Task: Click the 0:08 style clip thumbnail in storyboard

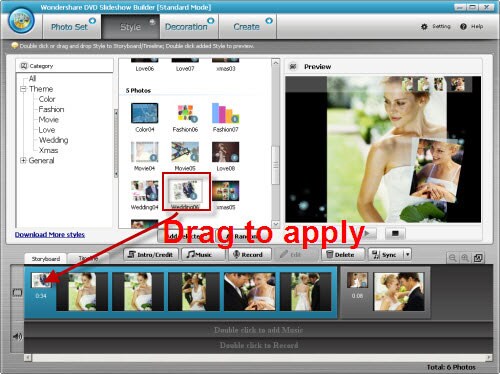Action: (x=357, y=280)
